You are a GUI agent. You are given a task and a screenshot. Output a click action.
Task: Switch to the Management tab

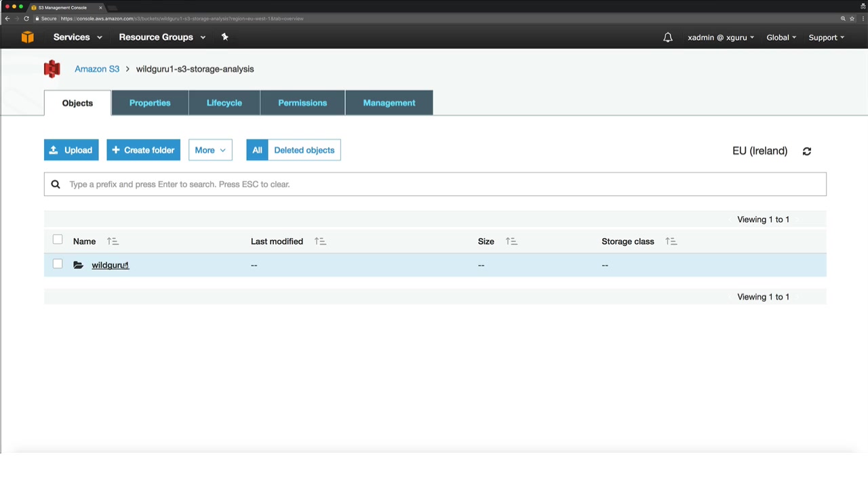[389, 103]
